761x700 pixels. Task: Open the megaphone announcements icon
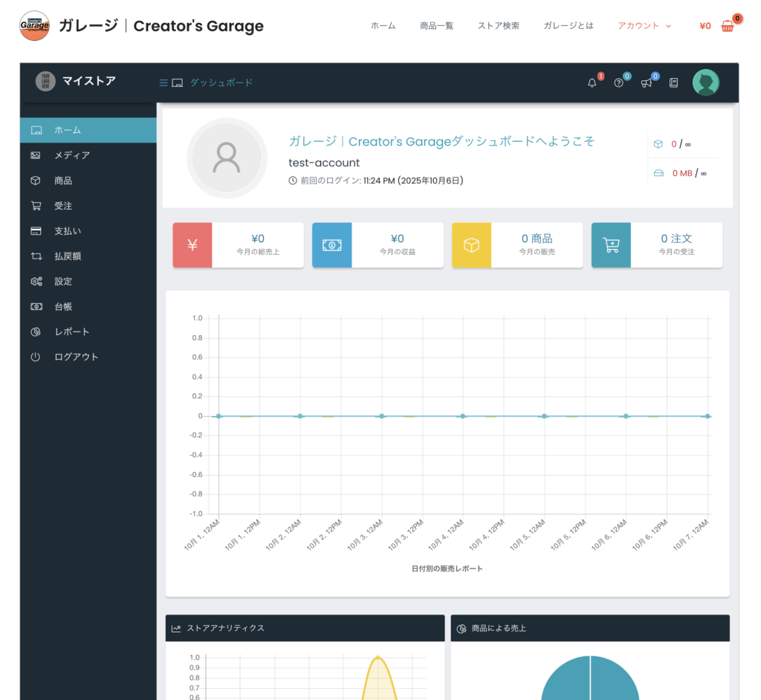646,83
